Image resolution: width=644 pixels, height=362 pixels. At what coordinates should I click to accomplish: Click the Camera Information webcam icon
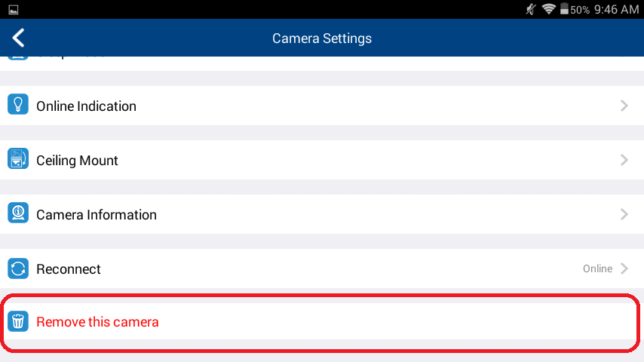(18, 213)
